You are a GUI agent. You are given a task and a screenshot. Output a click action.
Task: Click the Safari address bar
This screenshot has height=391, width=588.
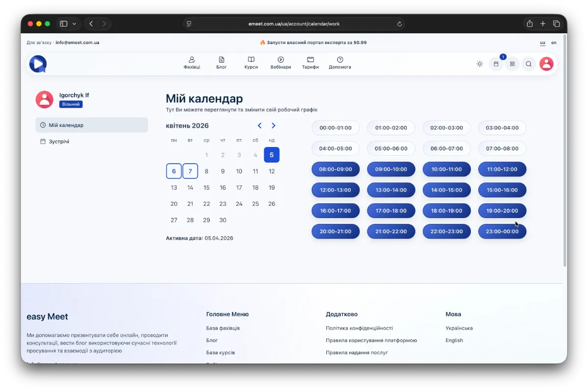(294, 24)
